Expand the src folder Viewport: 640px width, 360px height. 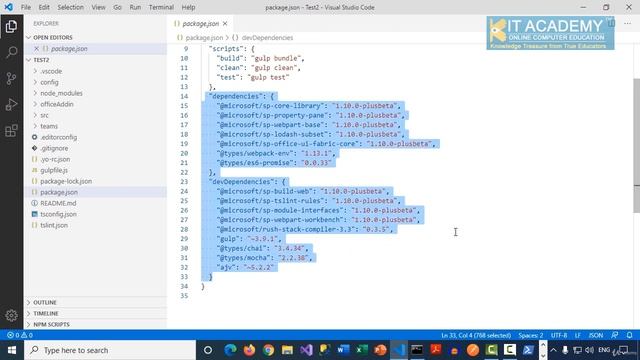coord(44,115)
